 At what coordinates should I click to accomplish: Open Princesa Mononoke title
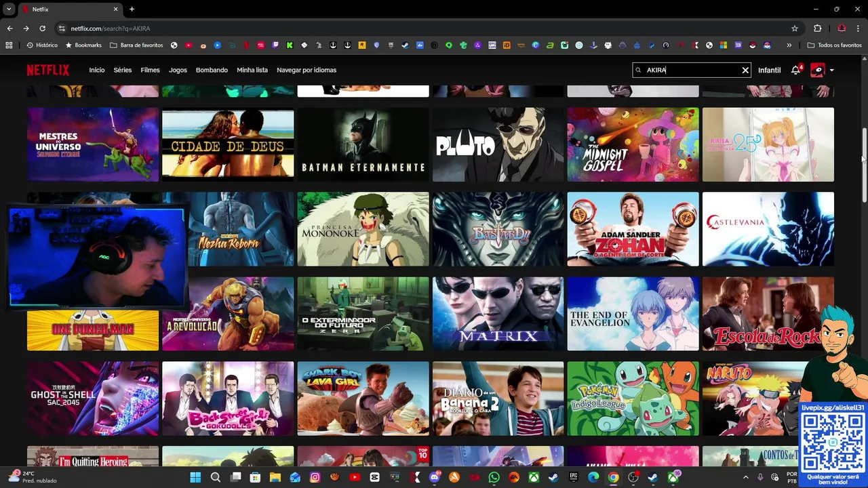(x=363, y=229)
